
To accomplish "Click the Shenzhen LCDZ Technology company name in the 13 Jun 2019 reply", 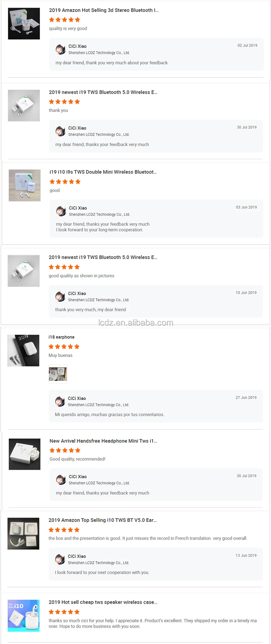I will pos(99,563).
